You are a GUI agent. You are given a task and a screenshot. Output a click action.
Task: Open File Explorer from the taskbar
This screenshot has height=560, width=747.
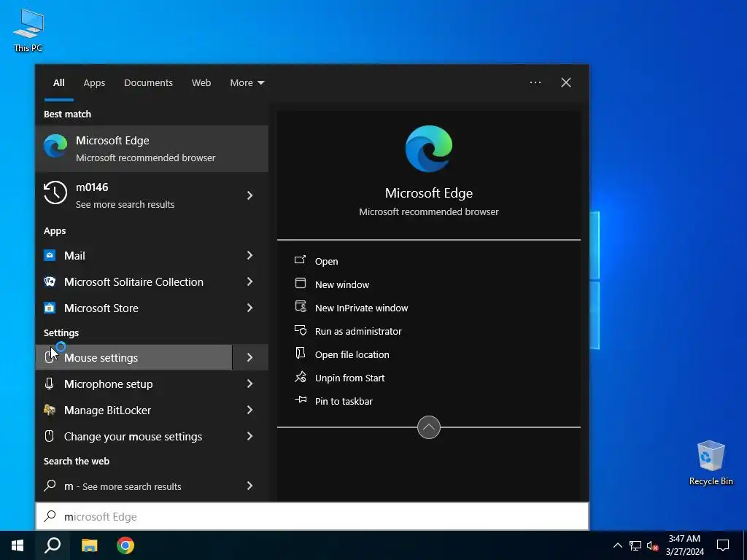89,545
